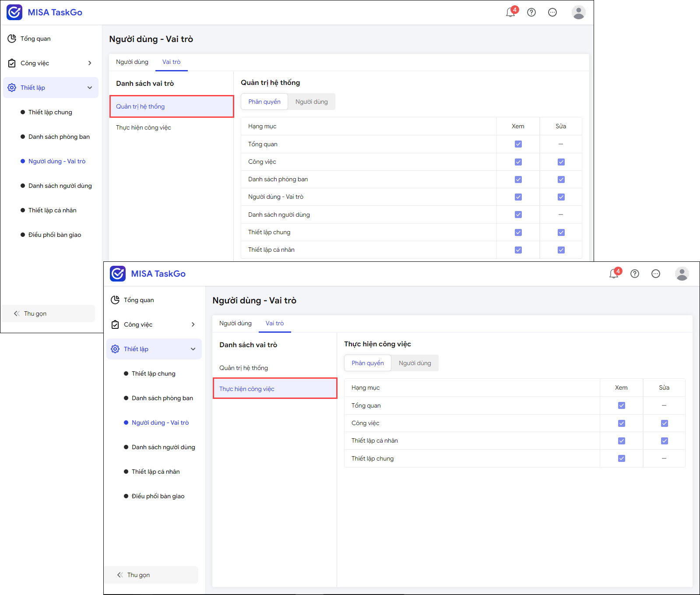
Task: Toggle Xem checkbox for Danh sách người dùng row
Action: click(518, 215)
